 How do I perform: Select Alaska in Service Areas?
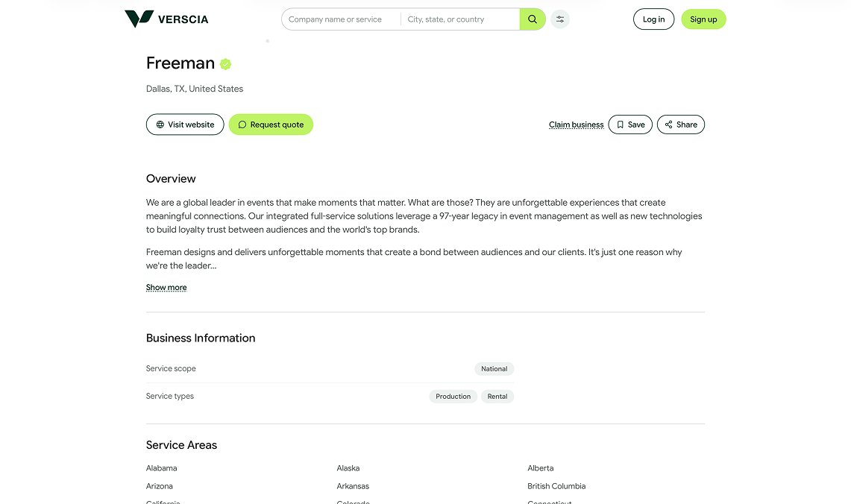[348, 468]
